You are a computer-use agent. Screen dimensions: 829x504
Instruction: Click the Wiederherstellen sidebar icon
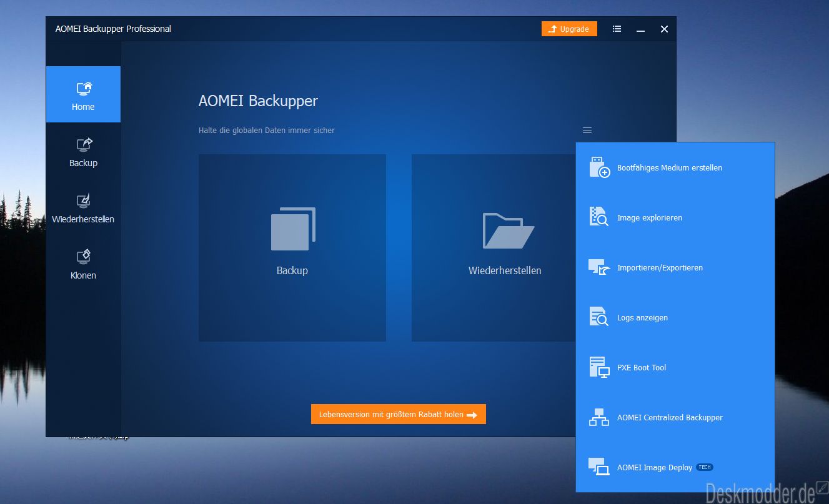click(x=84, y=200)
